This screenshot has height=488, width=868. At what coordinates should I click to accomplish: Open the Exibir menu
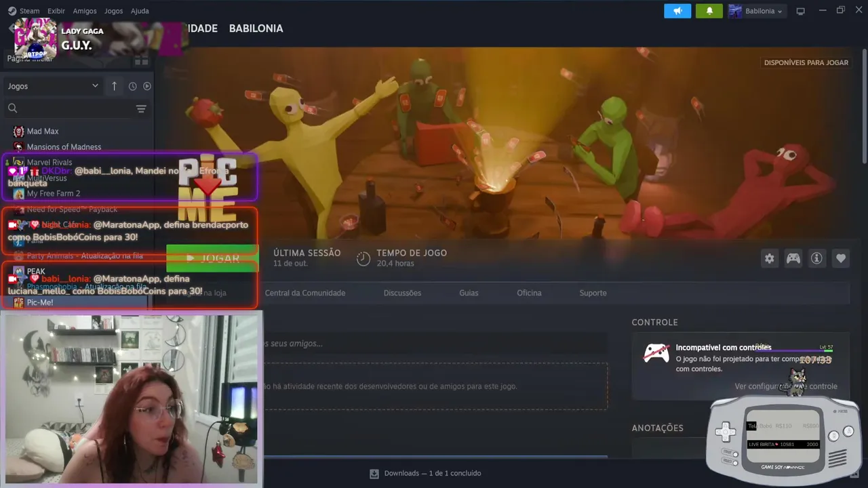(56, 11)
